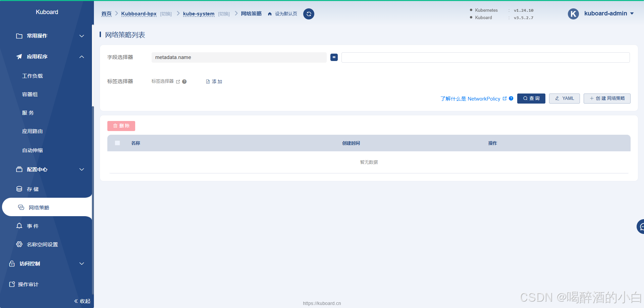644x308 pixels.
Task: Click the home icon beside 设为默认页
Action: tap(270, 14)
